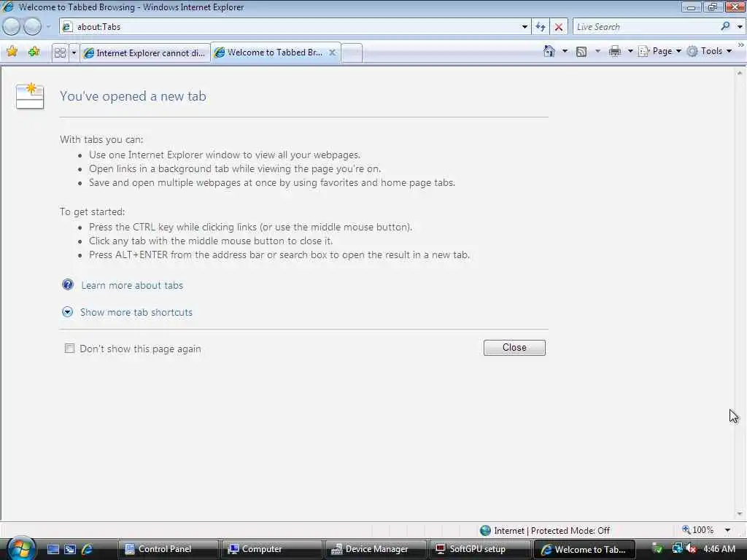Check Don't show this page again
This screenshot has height=560, width=747.
[x=69, y=349]
